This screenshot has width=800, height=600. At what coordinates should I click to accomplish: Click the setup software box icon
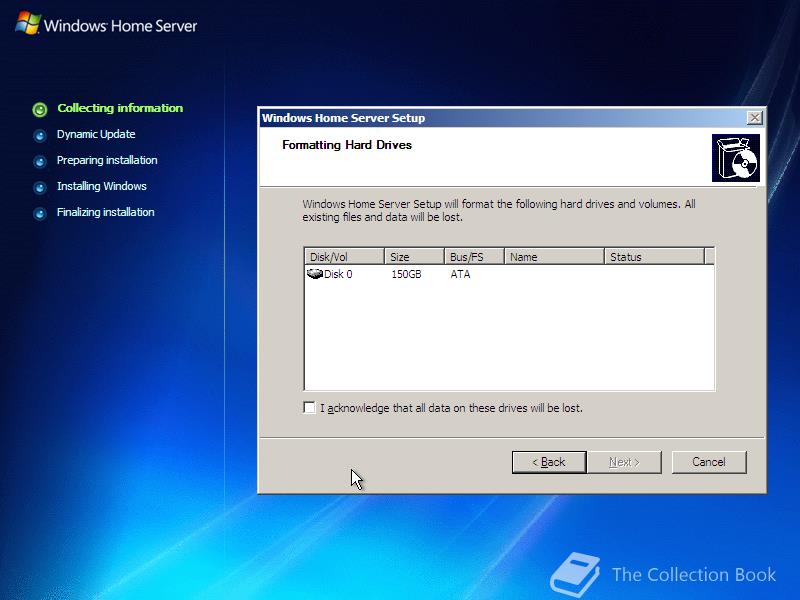coord(736,158)
